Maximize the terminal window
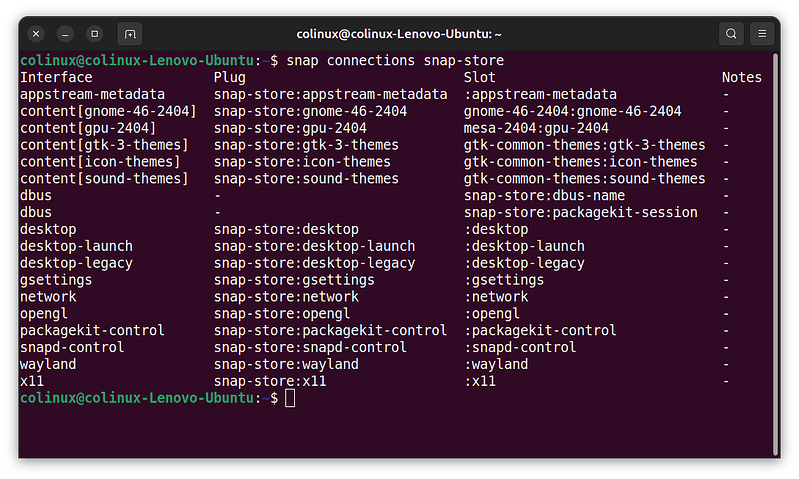Image resolution: width=799 pixels, height=479 pixels. click(x=94, y=34)
